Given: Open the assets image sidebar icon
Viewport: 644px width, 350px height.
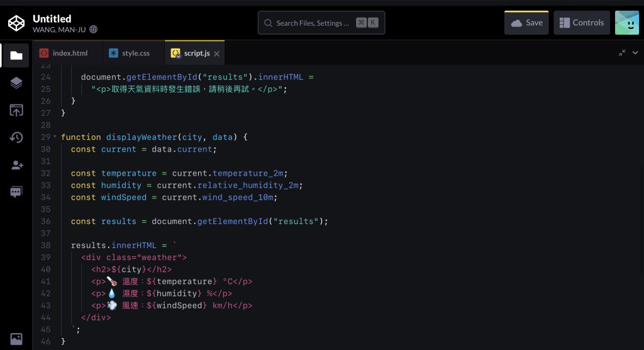Looking at the screenshot, I should coord(16,339).
